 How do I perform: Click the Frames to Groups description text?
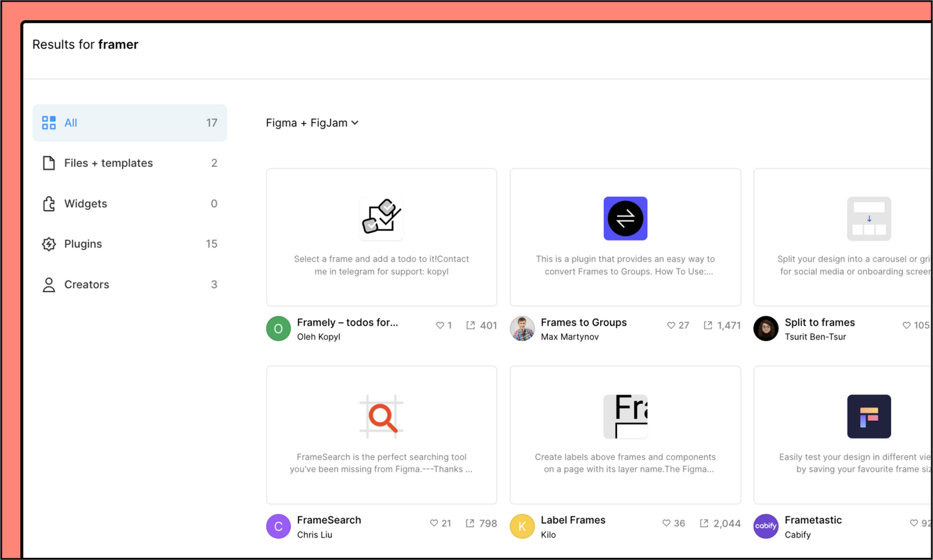pyautogui.click(x=625, y=265)
